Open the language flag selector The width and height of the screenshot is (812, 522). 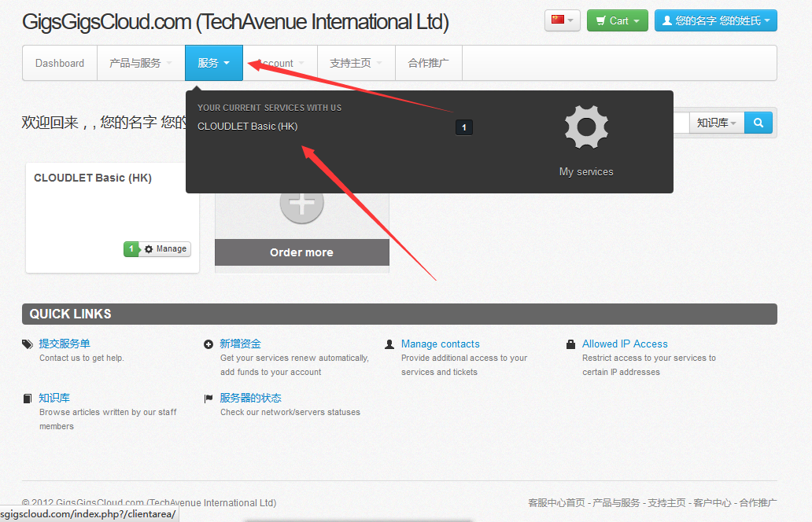coord(562,20)
